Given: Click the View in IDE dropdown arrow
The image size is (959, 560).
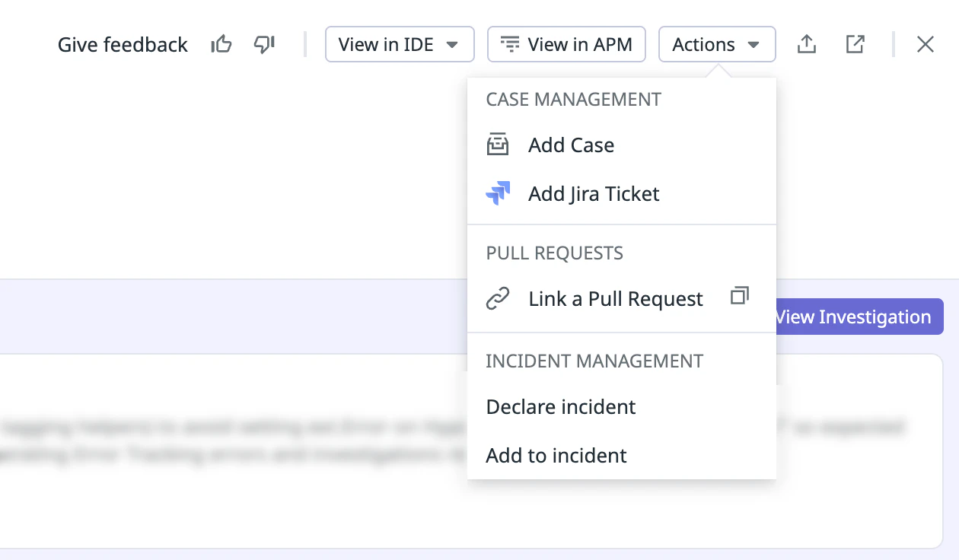Looking at the screenshot, I should [452, 45].
